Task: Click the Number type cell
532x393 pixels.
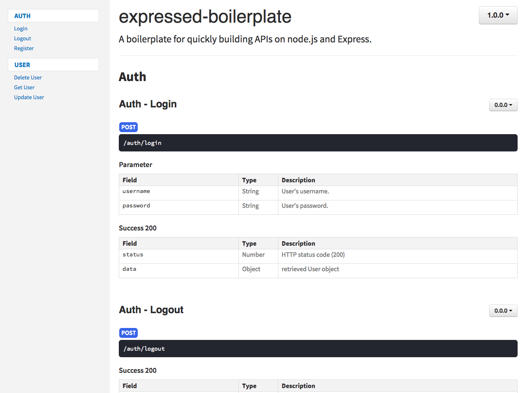Action: click(258, 256)
